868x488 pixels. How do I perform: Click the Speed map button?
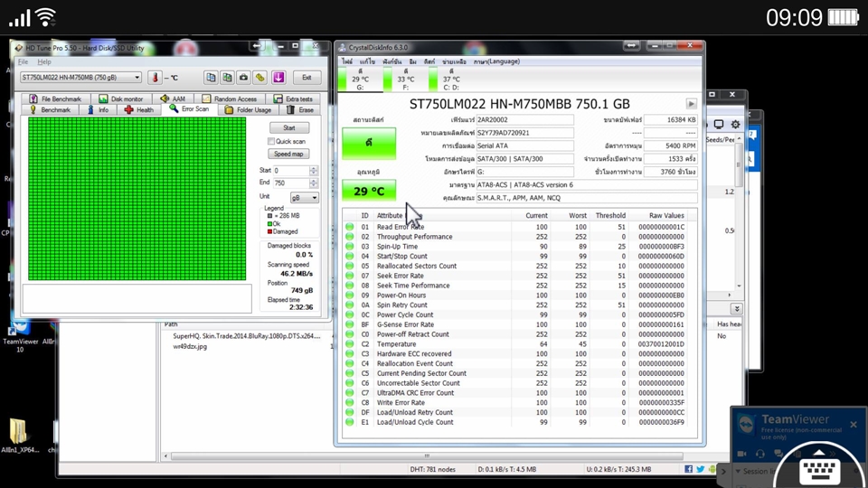click(x=289, y=154)
